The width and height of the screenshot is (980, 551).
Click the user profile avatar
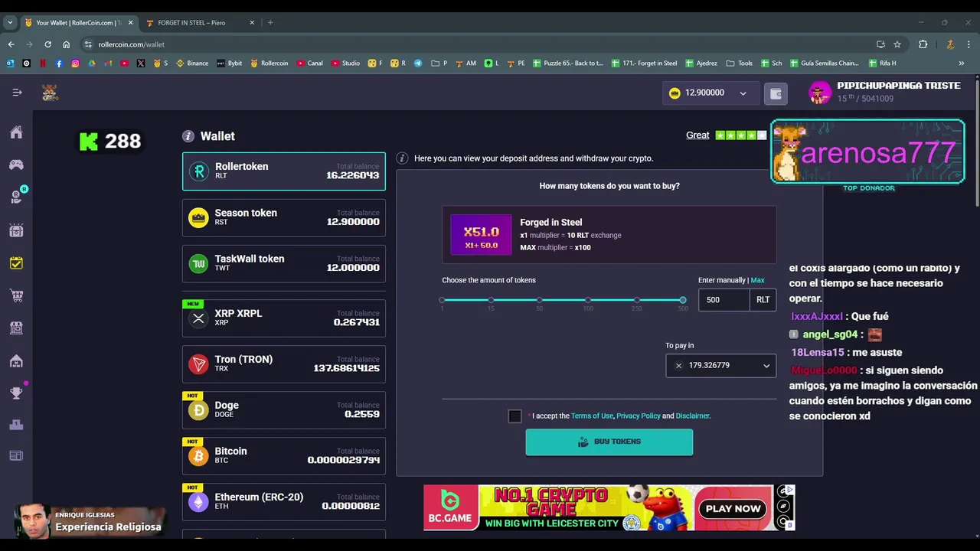click(x=820, y=93)
